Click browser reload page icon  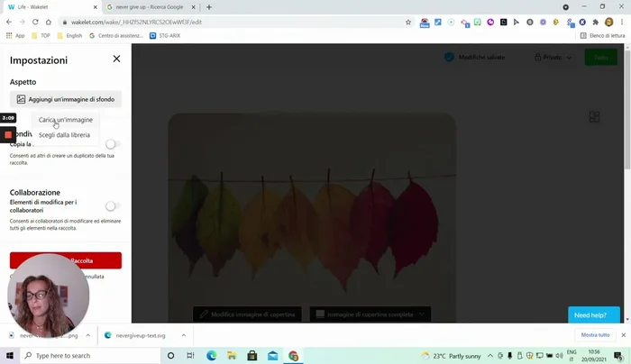35,22
